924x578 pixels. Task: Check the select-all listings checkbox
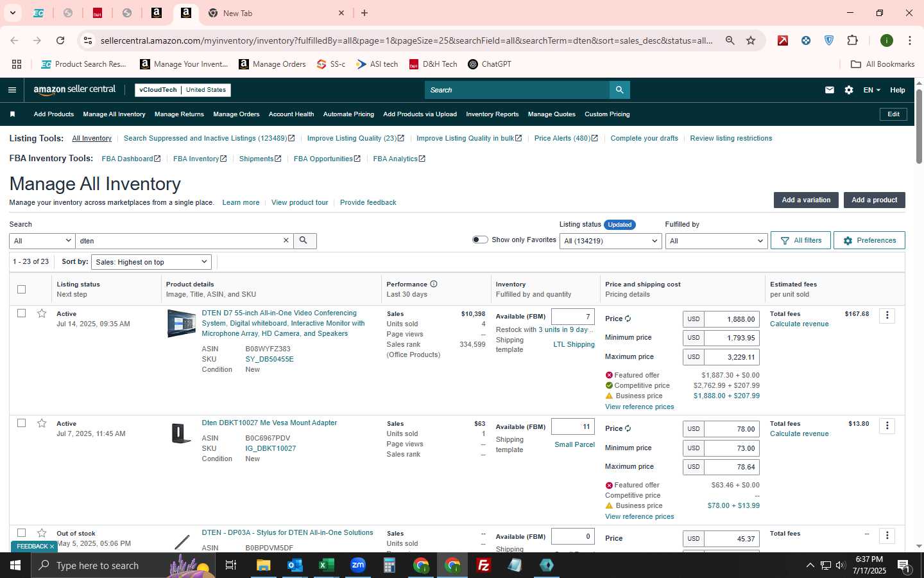click(x=21, y=289)
